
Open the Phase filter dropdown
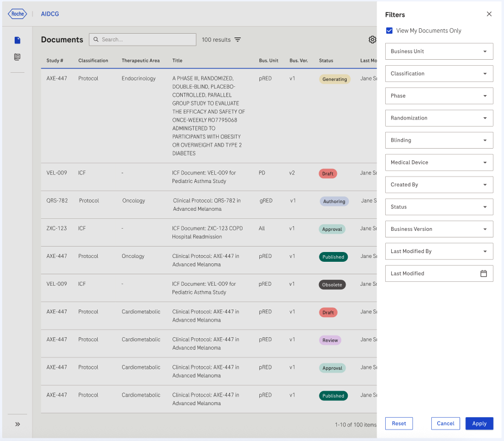coord(439,96)
